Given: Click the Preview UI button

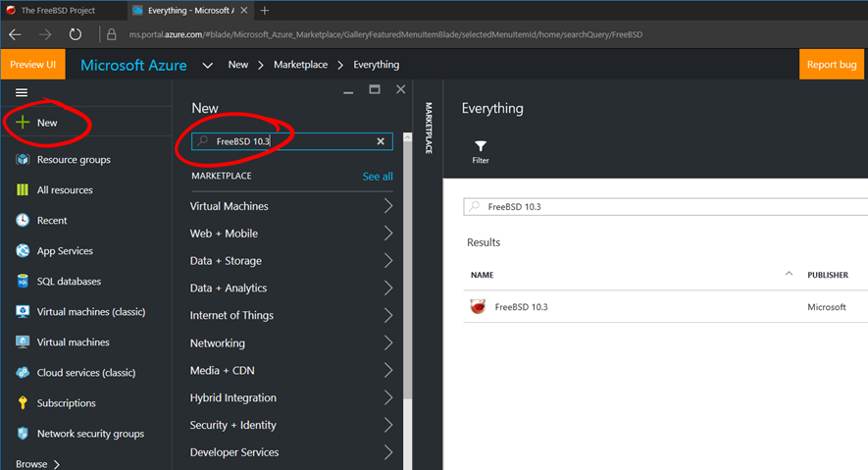Looking at the screenshot, I should click(x=32, y=64).
